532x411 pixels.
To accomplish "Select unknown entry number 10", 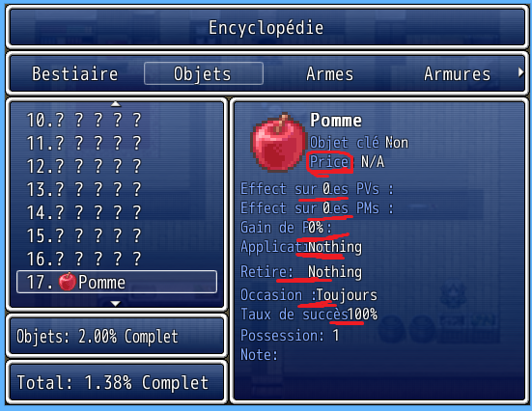I will 117,120.
